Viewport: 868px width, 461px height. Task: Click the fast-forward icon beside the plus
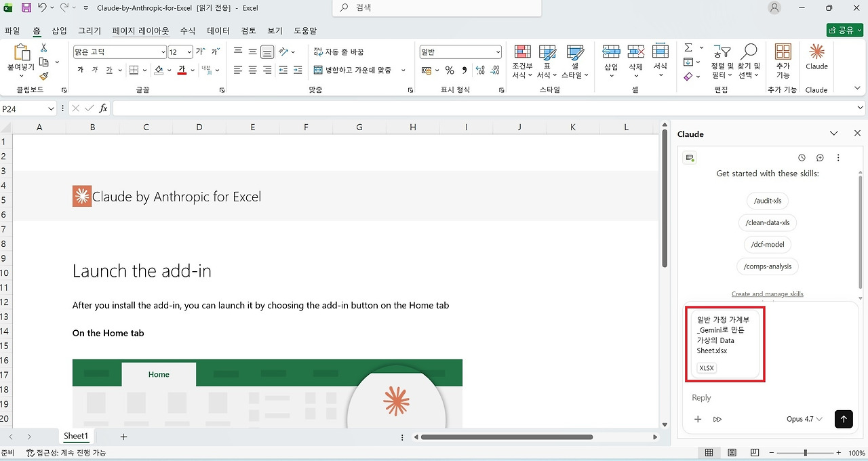tap(717, 419)
